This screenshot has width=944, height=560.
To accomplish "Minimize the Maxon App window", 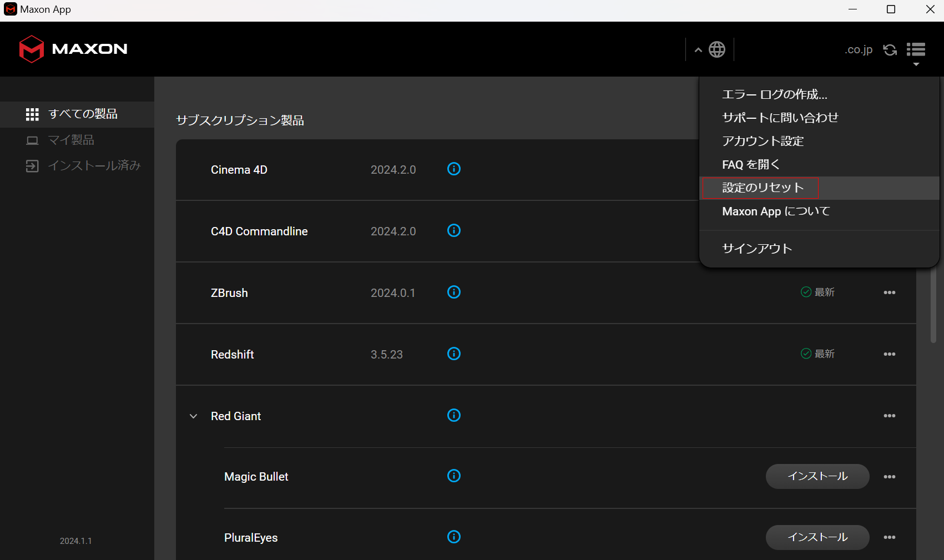I will (x=853, y=9).
